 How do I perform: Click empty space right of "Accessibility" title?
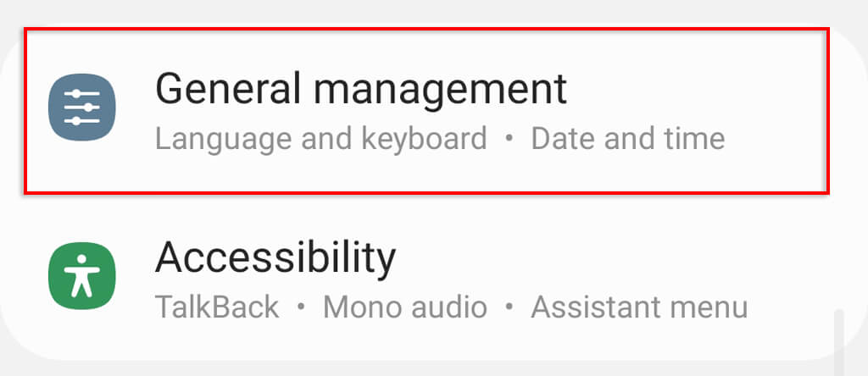click(610, 257)
